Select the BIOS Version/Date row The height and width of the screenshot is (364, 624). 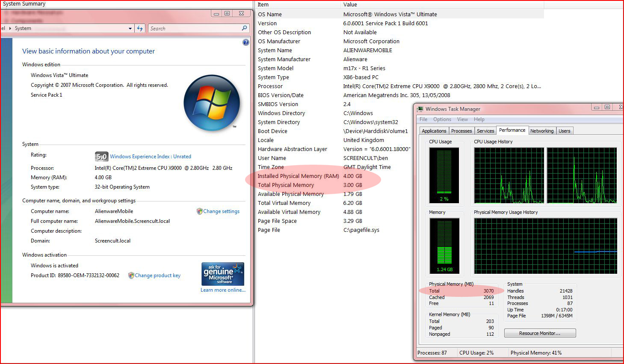click(x=399, y=95)
